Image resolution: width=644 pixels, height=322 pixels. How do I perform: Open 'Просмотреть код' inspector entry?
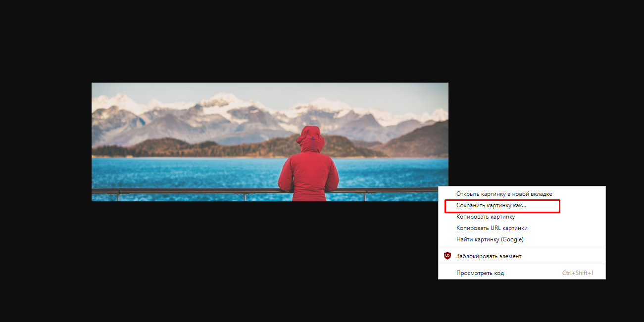522,273
